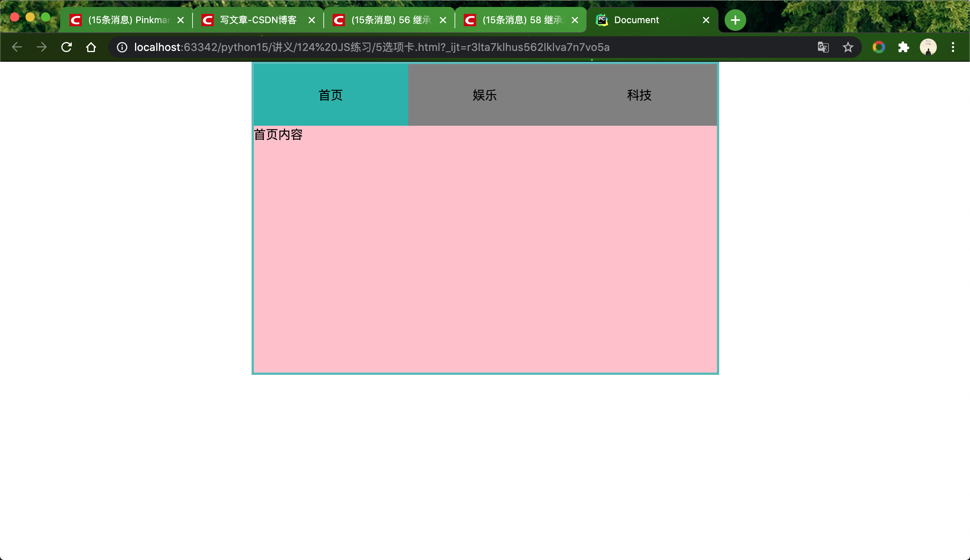Viewport: 970px width, 560px height.
Task: Open the browser home page
Action: [x=91, y=47]
